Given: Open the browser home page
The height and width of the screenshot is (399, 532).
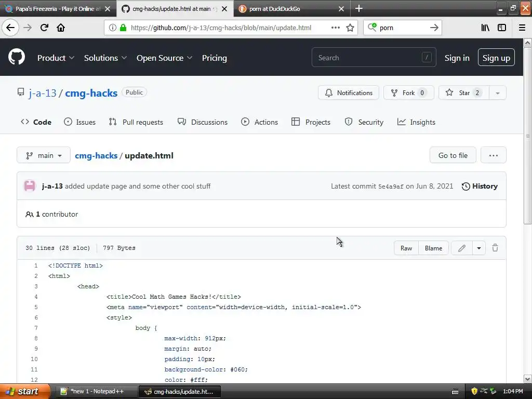Looking at the screenshot, I should coord(61,28).
